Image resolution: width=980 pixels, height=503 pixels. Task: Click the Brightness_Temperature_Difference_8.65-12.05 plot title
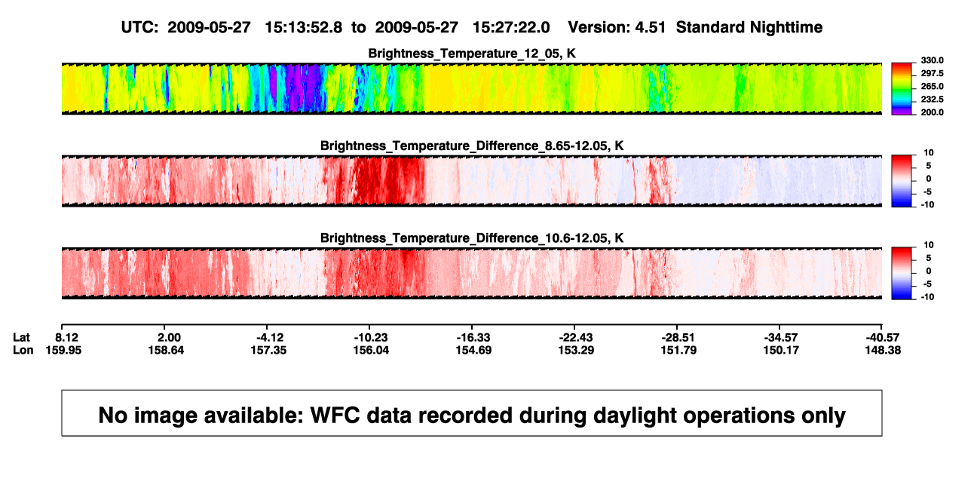pyautogui.click(x=472, y=146)
